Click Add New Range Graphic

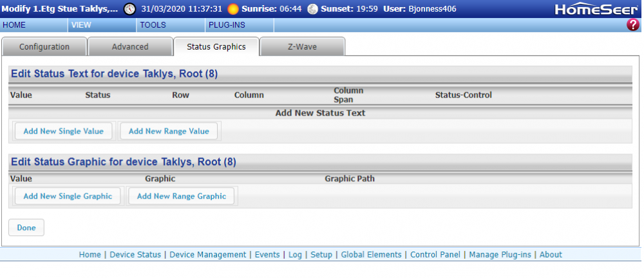coord(182,196)
